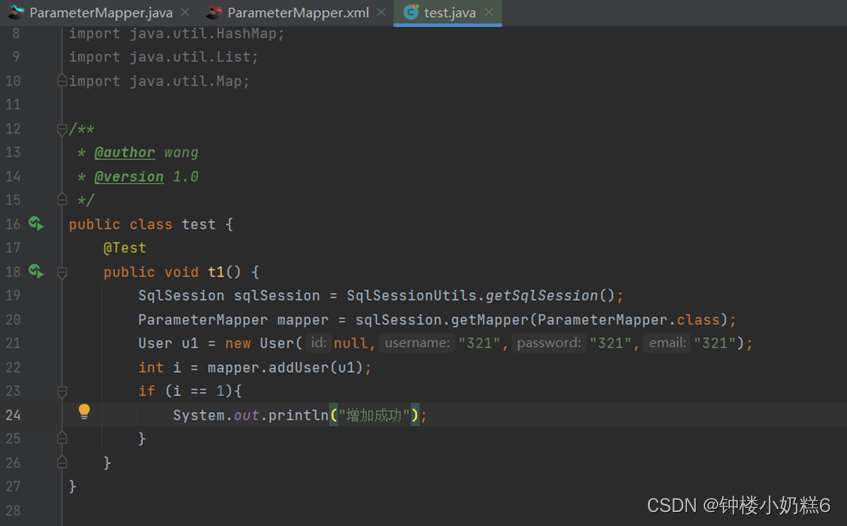Screen dimensions: 847x526
Task: Click the XML file icon on ParameterMapper.xml tab
Action: click(x=214, y=12)
